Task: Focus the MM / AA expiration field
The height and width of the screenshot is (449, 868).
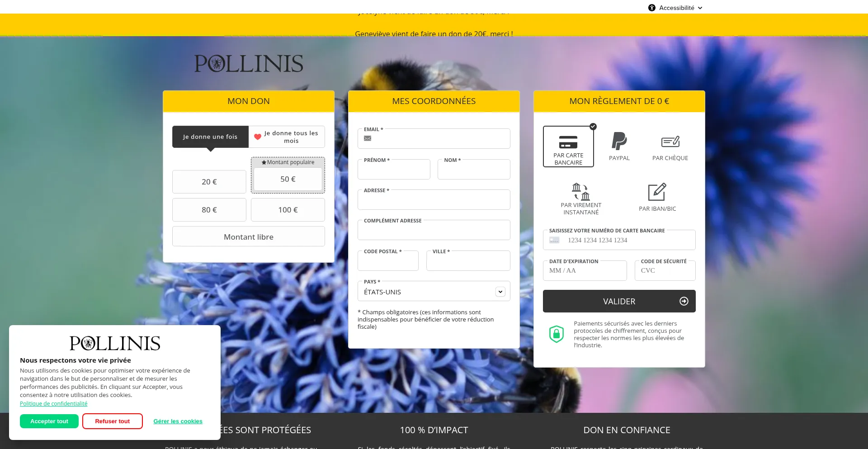Action: (585, 270)
